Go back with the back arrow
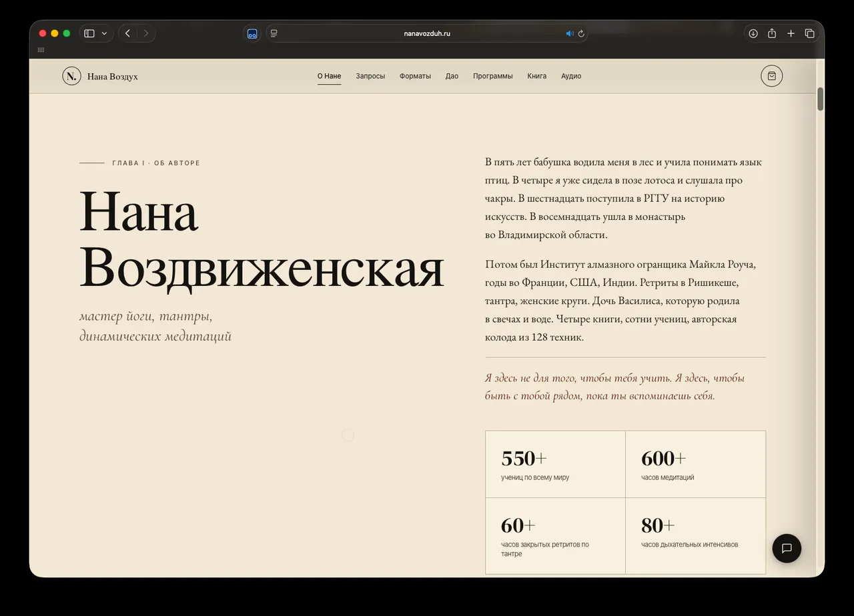Viewport: 854px width, 616px height. [127, 33]
